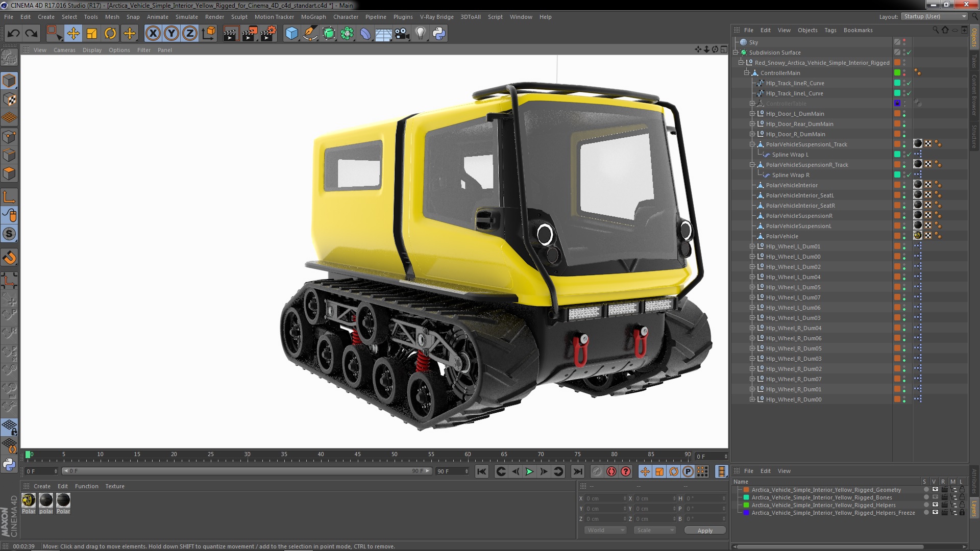Click Go to Start of timeline
980x551 pixels.
click(481, 472)
